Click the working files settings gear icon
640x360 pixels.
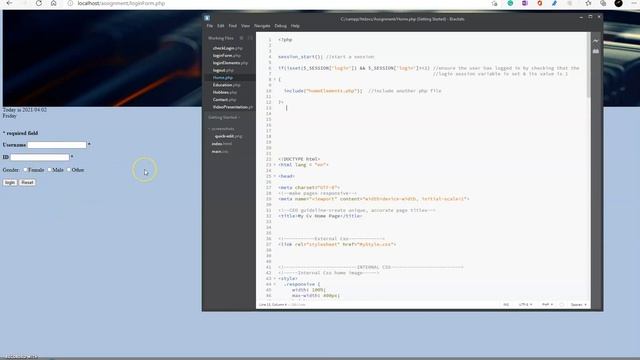[x=241, y=38]
